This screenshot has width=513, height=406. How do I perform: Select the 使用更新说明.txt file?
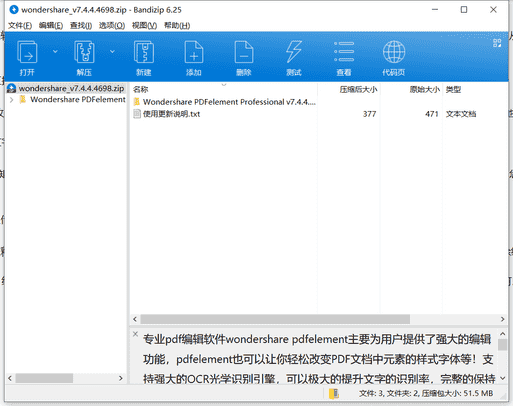(x=171, y=114)
